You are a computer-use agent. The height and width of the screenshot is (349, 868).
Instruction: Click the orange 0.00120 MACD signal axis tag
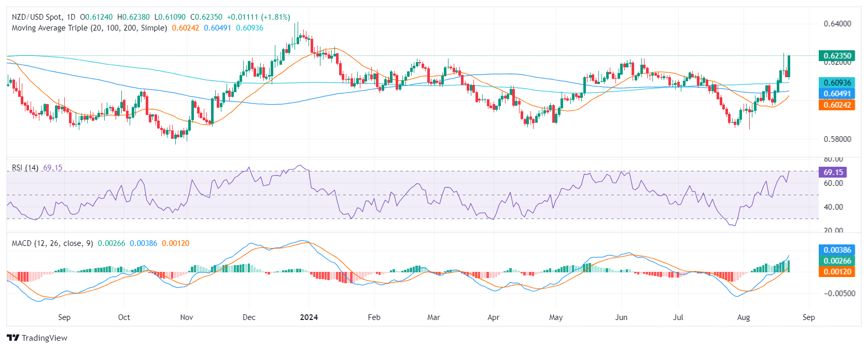point(837,272)
